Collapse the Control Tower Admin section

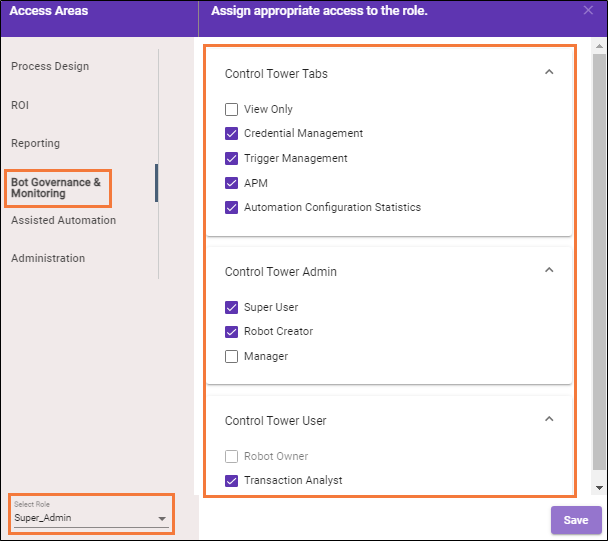tap(548, 271)
